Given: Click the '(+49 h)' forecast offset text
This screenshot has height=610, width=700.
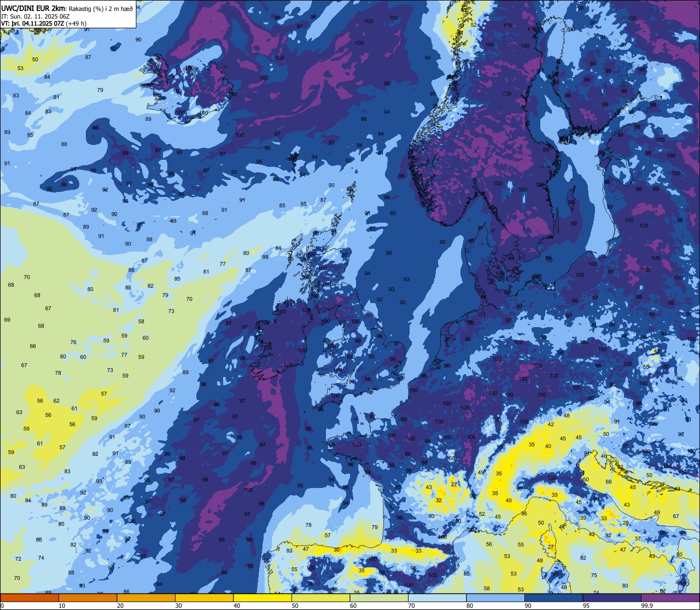Looking at the screenshot, I should (x=75, y=24).
